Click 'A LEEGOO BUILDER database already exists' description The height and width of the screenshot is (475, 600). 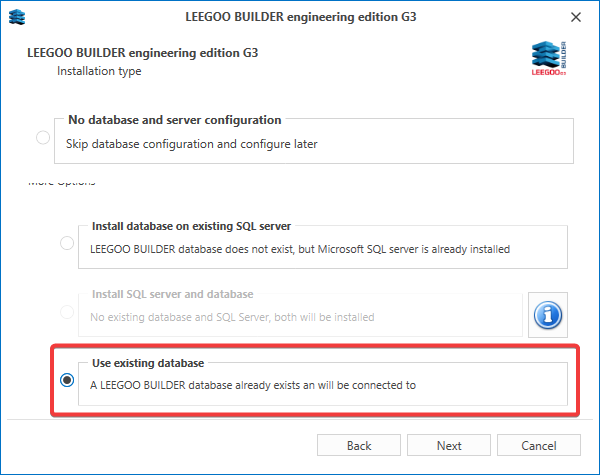[x=253, y=385]
